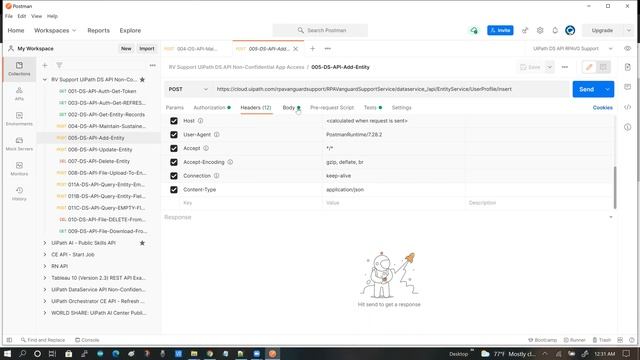Open the notifications bell
640x360 pixels.
coord(555,31)
